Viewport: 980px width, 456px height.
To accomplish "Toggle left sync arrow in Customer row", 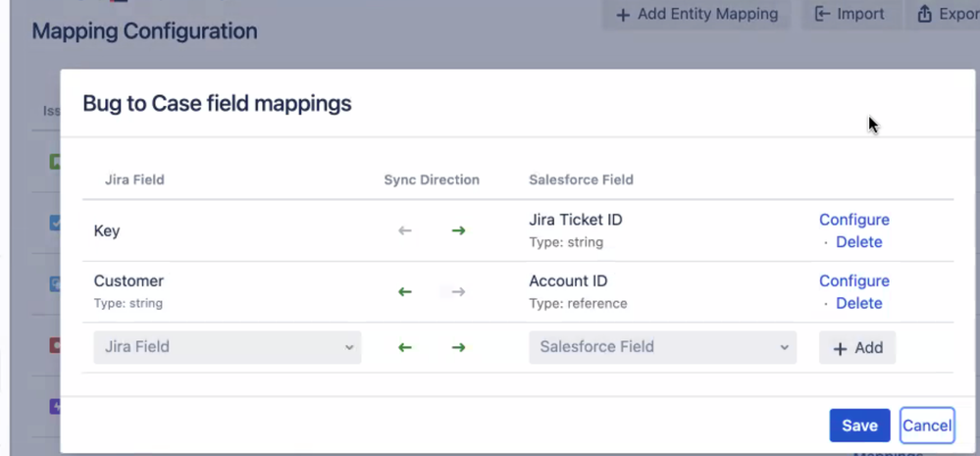I will (405, 291).
